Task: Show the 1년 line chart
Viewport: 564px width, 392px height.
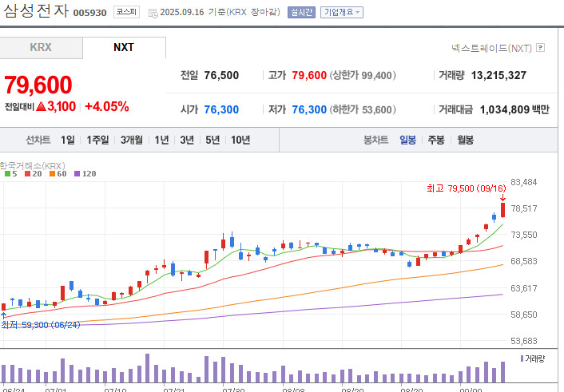Action: (161, 140)
